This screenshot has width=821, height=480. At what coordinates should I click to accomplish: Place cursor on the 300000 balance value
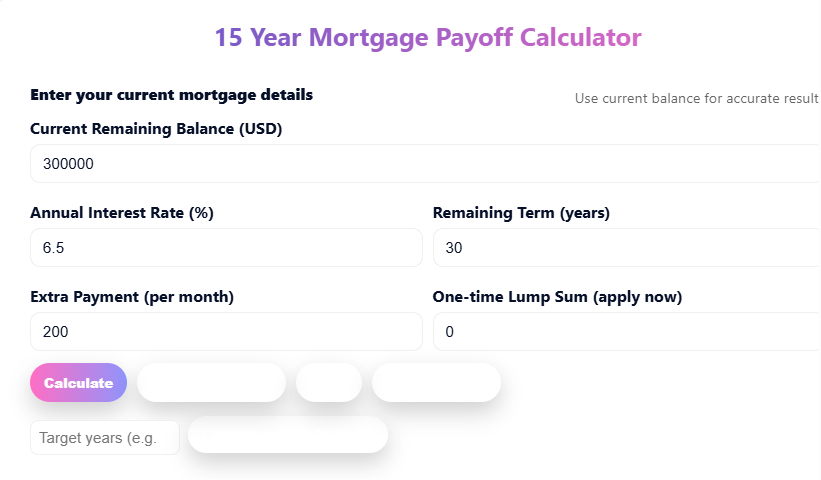click(69, 164)
